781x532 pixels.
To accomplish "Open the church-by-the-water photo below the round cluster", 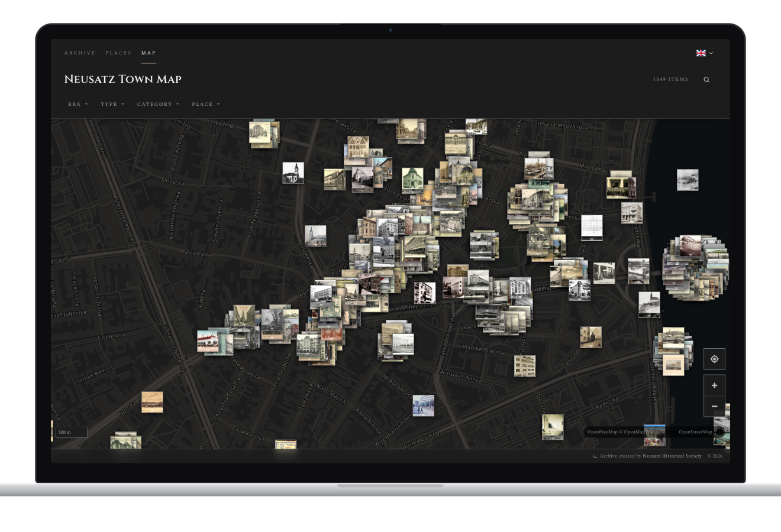I will click(x=649, y=304).
